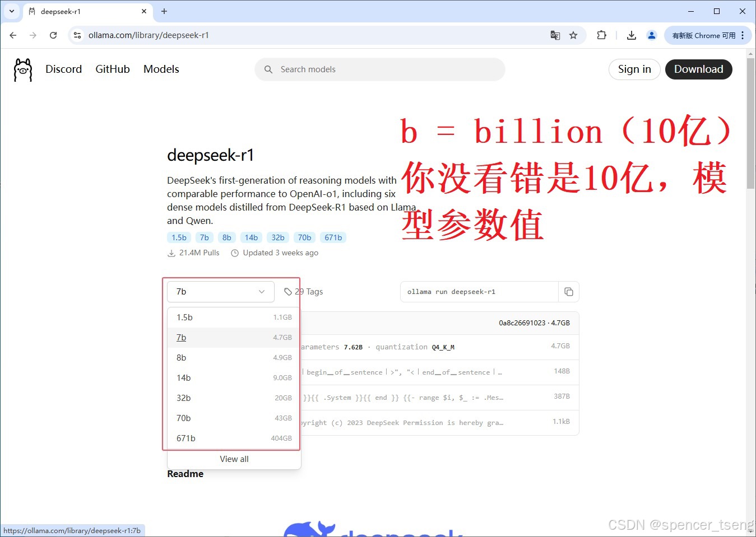Click the 8b tag badge
756x537 pixels.
[227, 237]
